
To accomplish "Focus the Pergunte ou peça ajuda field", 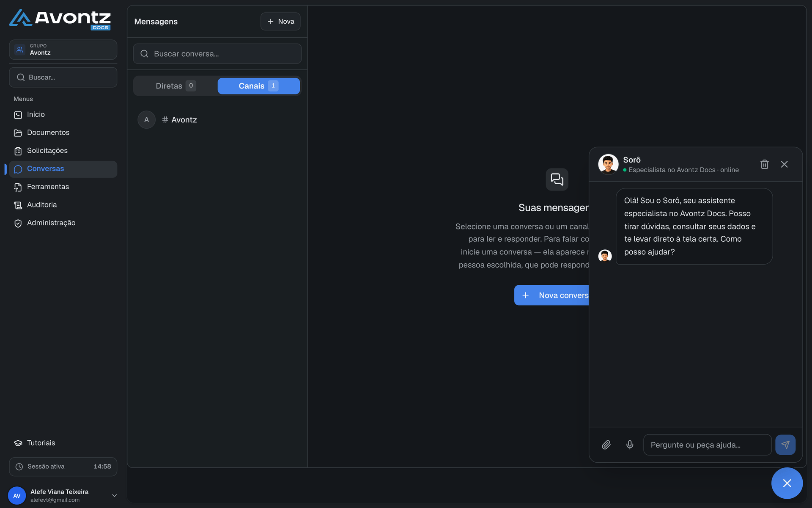I will [707, 445].
